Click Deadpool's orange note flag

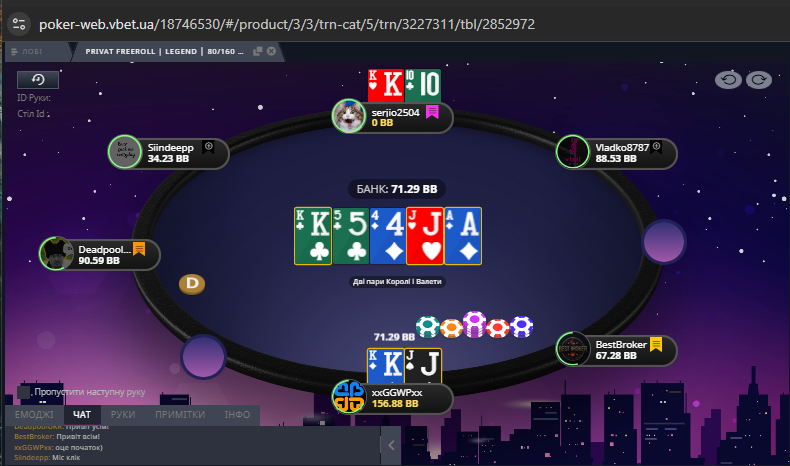click(x=139, y=249)
